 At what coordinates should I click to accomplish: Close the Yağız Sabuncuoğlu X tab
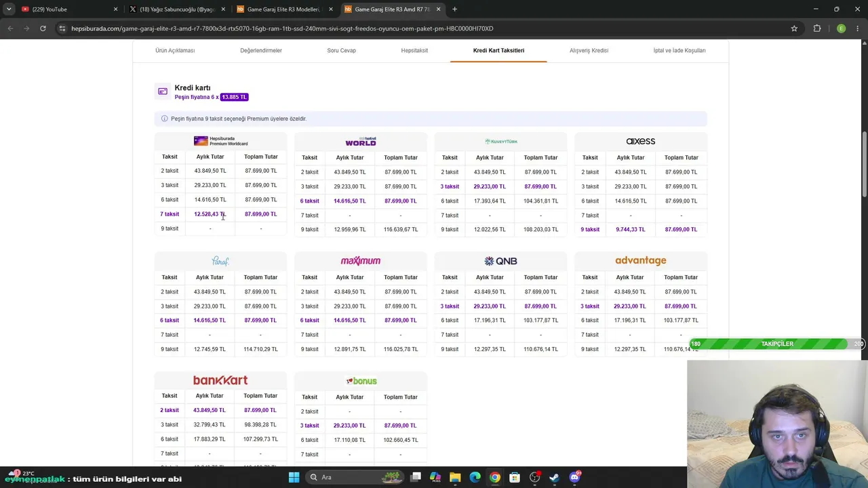click(x=223, y=9)
